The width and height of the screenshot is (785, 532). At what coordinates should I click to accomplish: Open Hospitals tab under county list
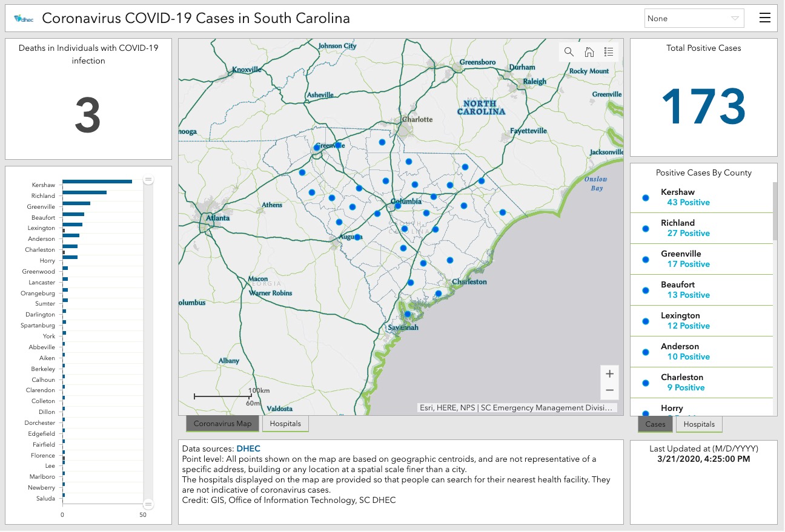(699, 424)
